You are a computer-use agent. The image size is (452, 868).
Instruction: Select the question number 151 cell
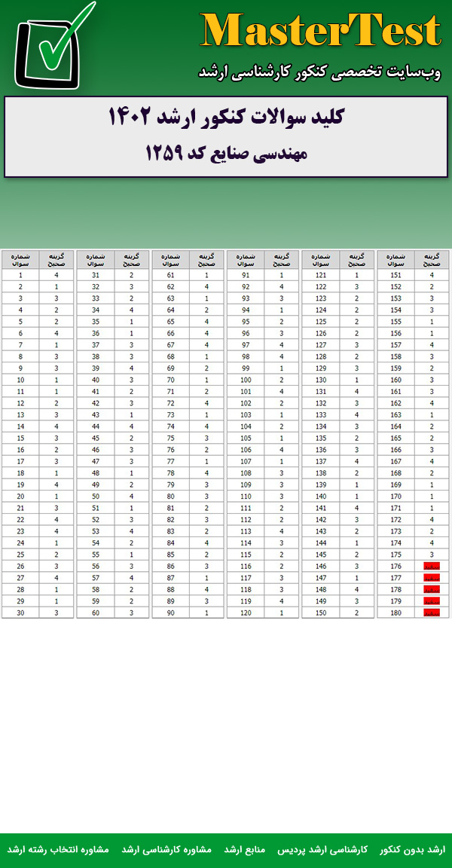[x=395, y=275]
